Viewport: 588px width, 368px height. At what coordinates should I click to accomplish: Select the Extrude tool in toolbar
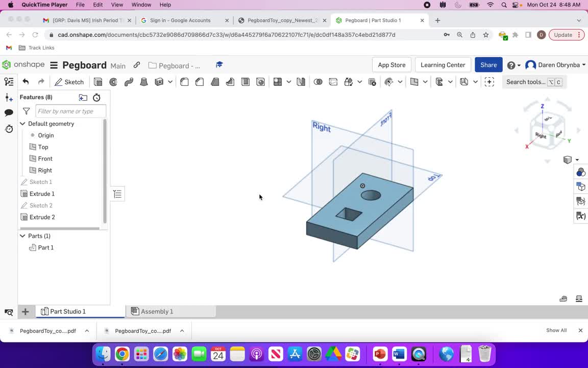(x=98, y=82)
